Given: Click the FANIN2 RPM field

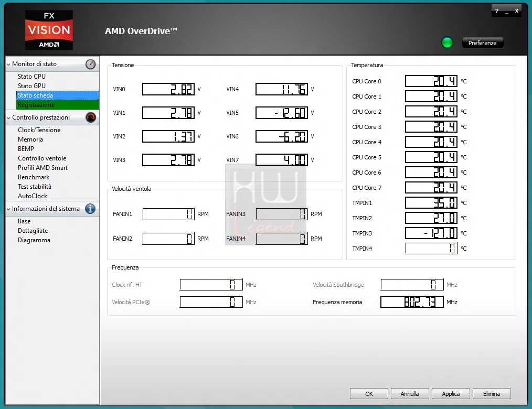Looking at the screenshot, I should coord(168,239).
